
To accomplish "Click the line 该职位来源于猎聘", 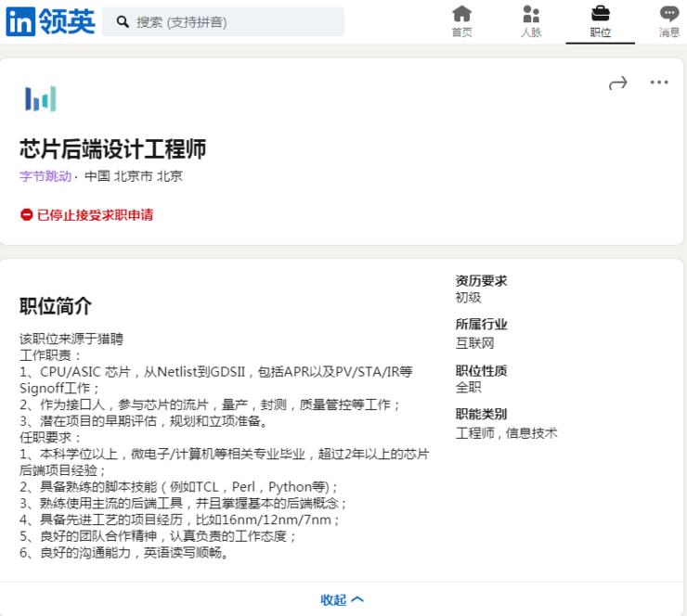I will pyautogui.click(x=71, y=339).
